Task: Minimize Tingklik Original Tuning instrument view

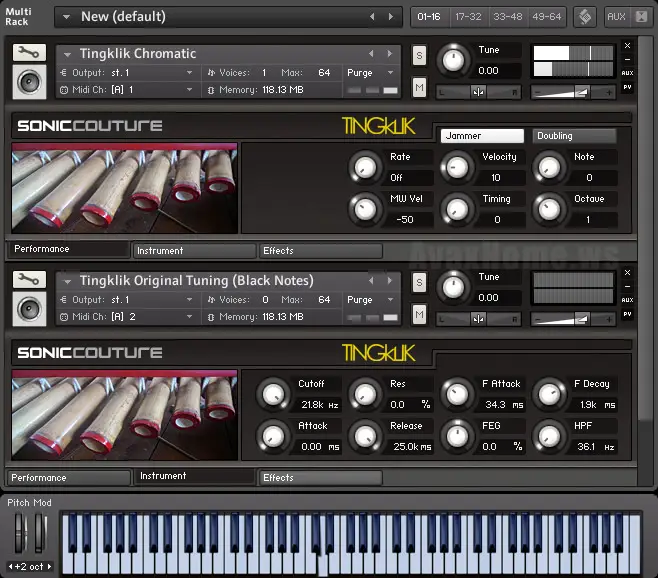Action: [627, 286]
